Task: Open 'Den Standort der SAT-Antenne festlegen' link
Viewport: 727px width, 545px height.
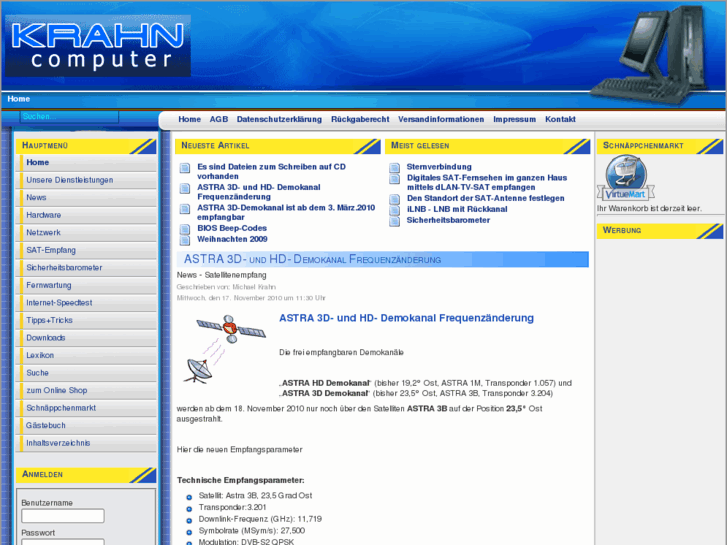Action: click(x=485, y=199)
